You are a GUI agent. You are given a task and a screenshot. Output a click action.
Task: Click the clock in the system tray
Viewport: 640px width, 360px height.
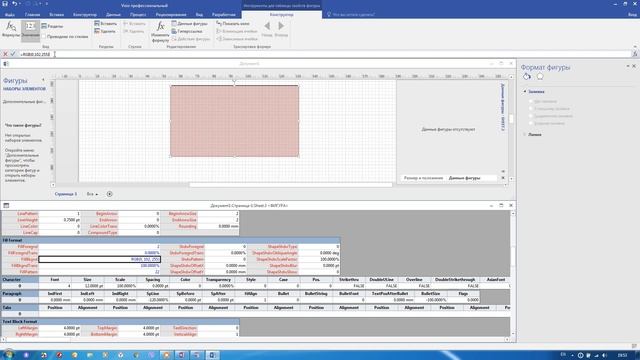(622, 356)
